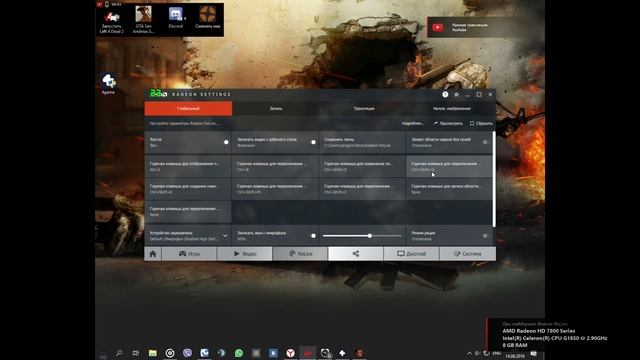The height and width of the screenshot is (360, 640).
Task: Click the star favorites icon in titlebar
Action: [x=456, y=94]
